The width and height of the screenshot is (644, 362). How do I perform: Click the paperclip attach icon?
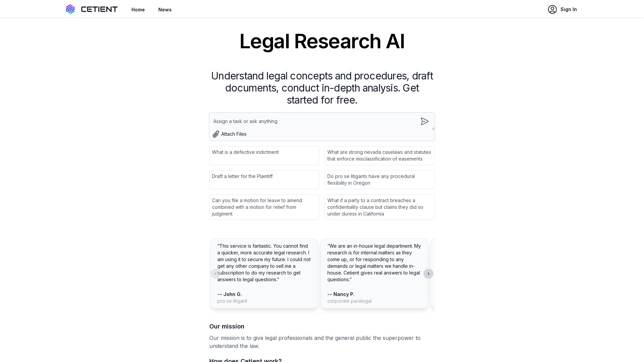(216, 134)
